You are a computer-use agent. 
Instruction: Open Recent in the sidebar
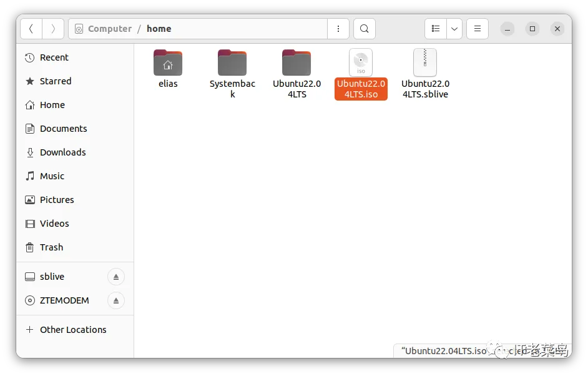[x=75, y=57]
